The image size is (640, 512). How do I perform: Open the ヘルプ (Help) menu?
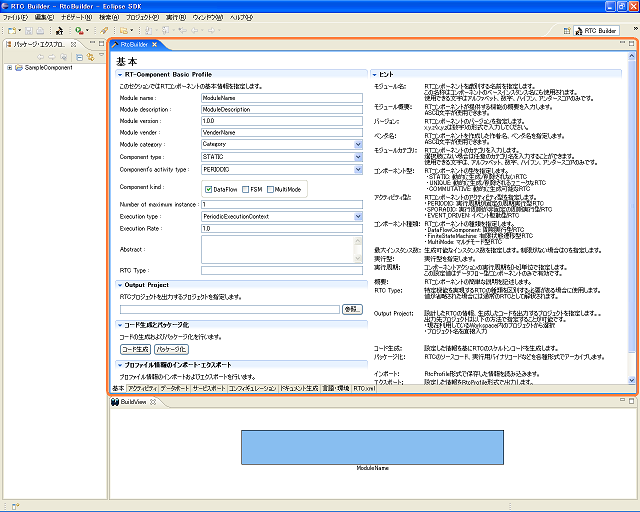241,18
